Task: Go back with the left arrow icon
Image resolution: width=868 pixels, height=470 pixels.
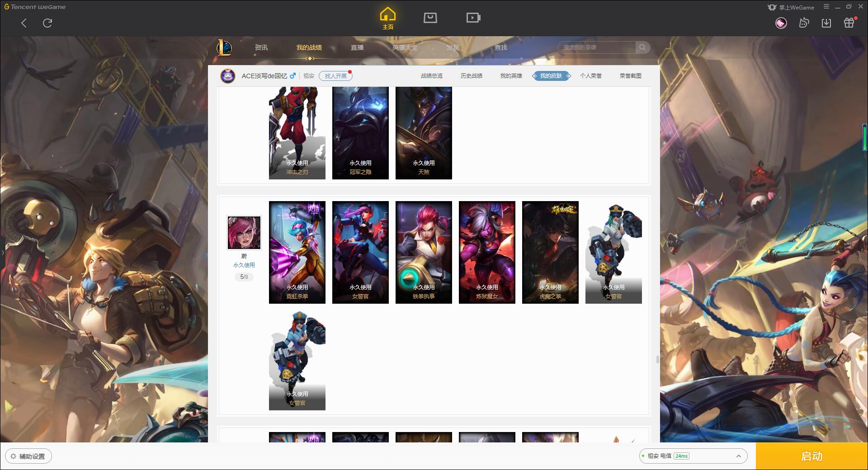Action: 24,23
